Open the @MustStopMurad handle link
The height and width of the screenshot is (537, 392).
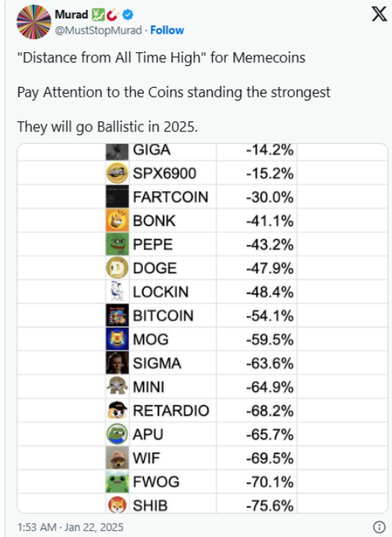(x=98, y=30)
